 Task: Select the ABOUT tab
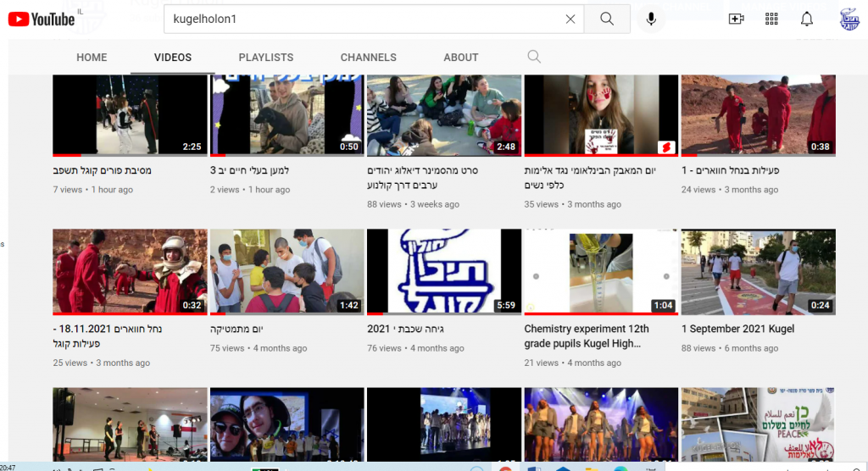[x=461, y=58]
